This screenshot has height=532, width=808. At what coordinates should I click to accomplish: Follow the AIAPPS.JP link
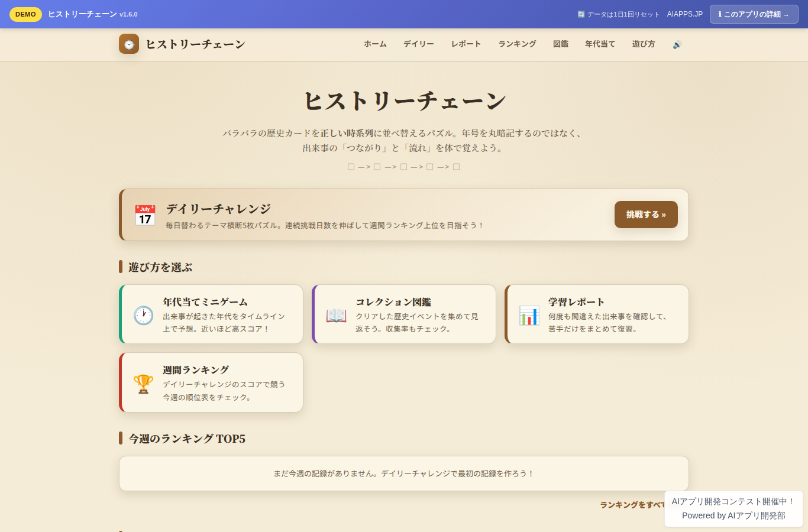(x=685, y=14)
